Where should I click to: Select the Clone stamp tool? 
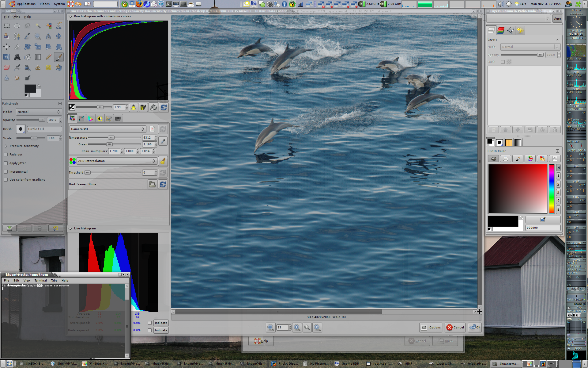pyautogui.click(x=38, y=67)
